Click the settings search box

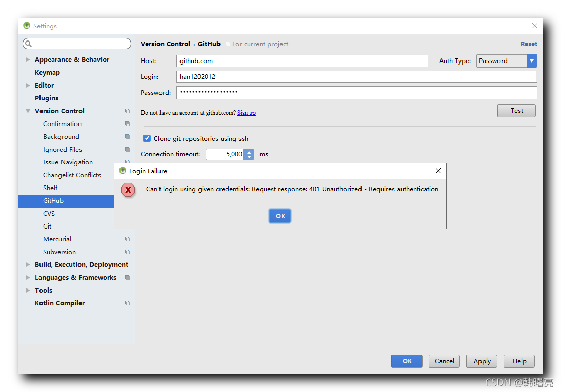pos(77,44)
